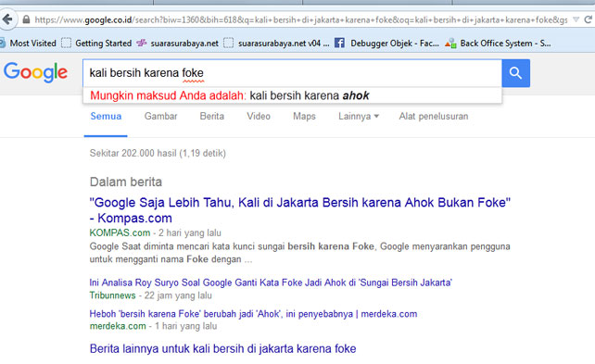Open the address bar history dropdown arrow
595x364 pixels.
click(x=576, y=19)
